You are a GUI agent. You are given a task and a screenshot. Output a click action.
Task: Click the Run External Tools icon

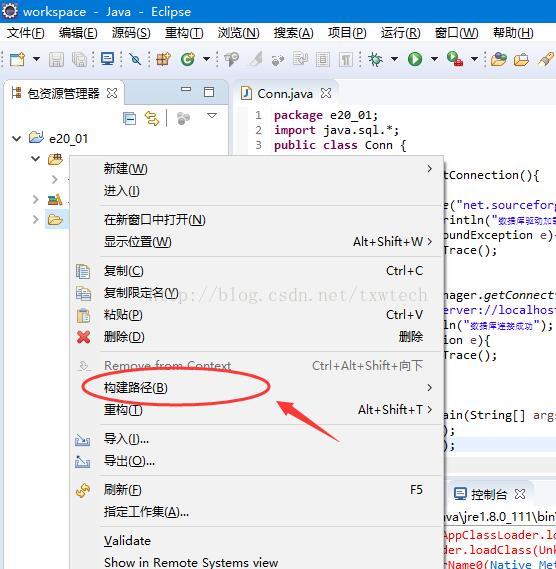coord(455,59)
